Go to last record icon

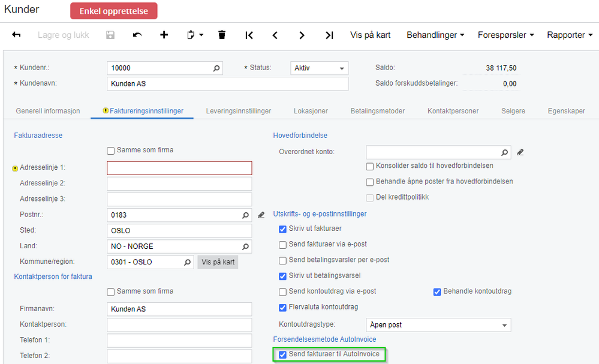329,35
